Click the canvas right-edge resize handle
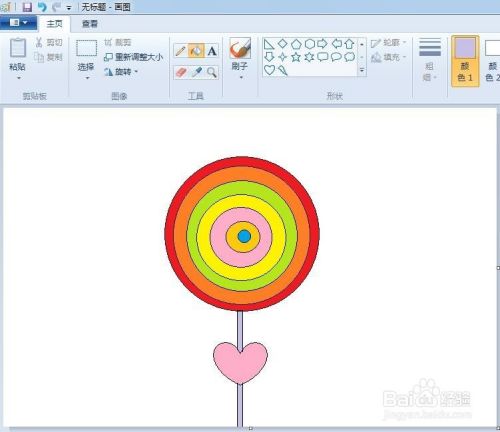 pyautogui.click(x=498, y=268)
